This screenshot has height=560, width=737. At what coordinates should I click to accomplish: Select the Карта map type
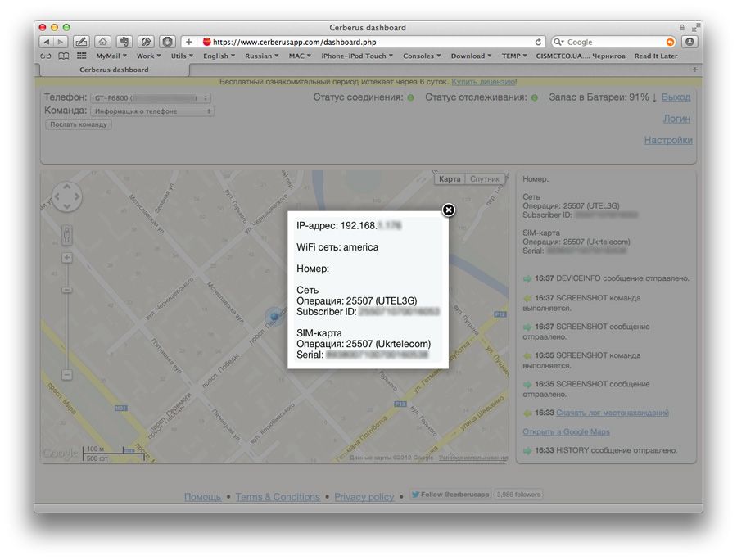[450, 178]
